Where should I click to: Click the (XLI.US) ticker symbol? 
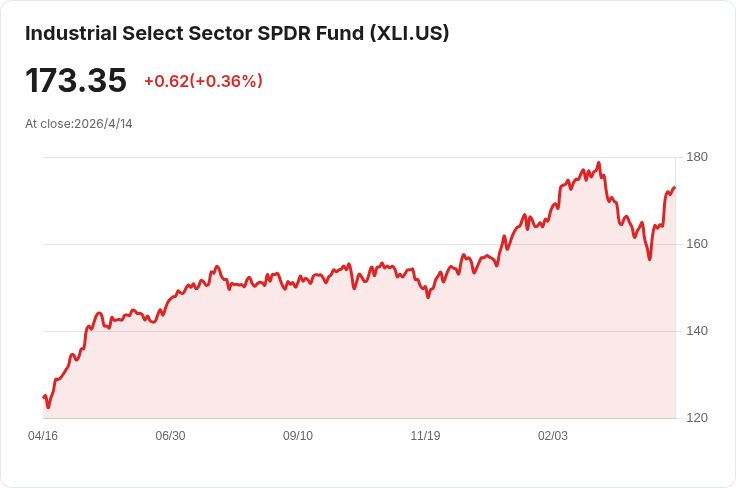click(409, 33)
